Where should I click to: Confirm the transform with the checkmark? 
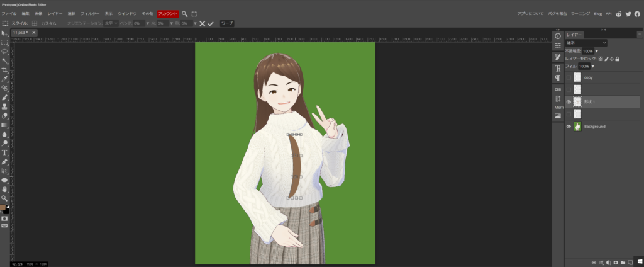pos(211,23)
